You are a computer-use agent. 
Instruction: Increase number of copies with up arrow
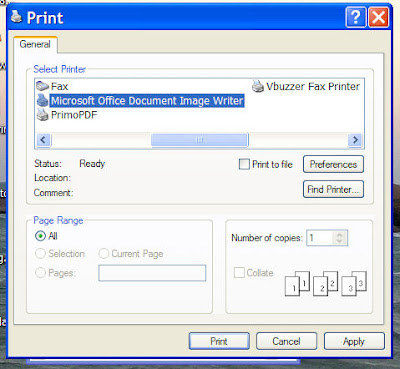click(x=340, y=234)
